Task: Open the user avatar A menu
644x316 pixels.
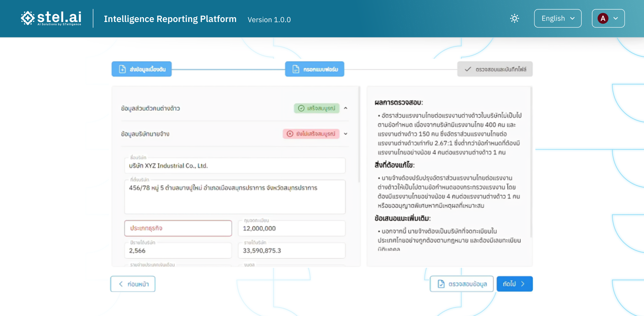Action: coord(608,18)
